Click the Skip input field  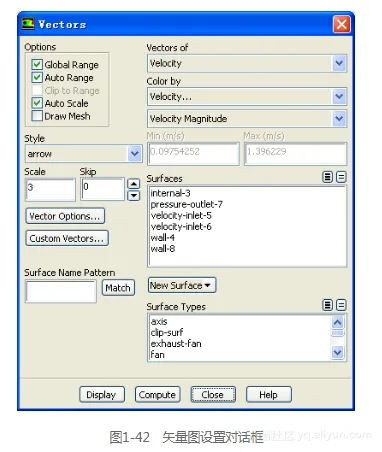click(x=103, y=189)
